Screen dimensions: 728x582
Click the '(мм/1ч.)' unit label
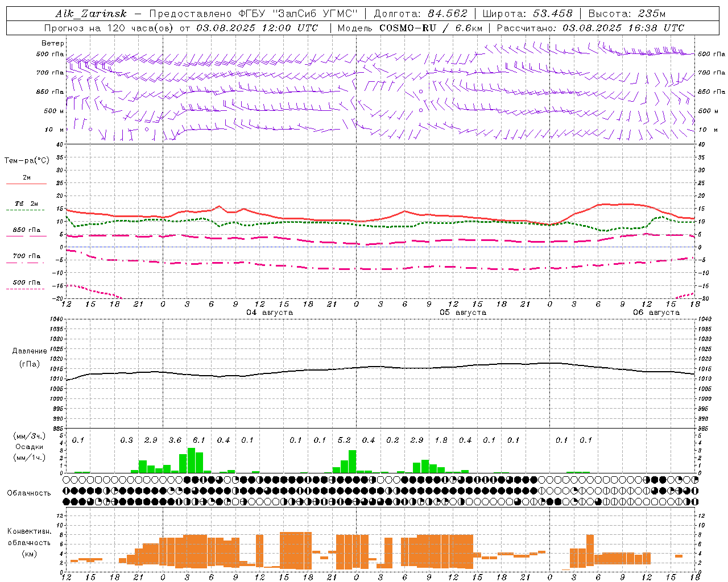[30, 458]
